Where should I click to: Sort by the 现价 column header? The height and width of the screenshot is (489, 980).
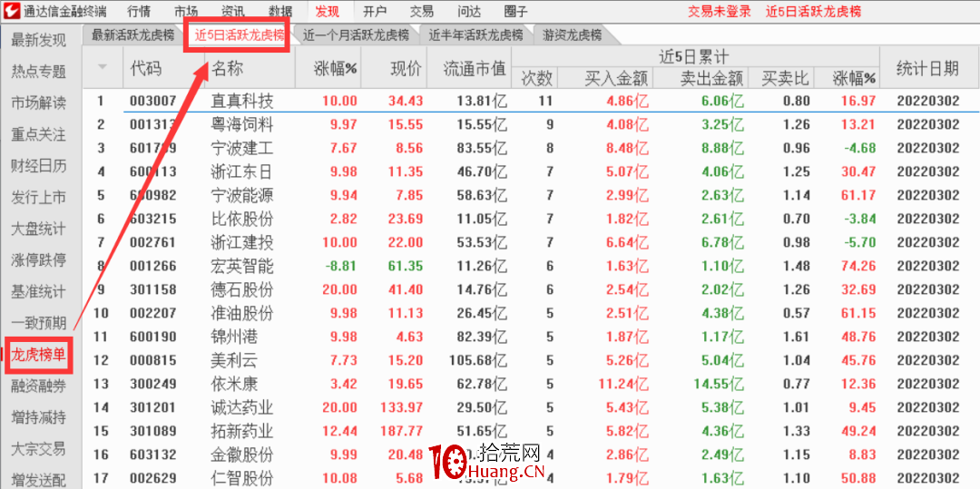click(x=407, y=67)
